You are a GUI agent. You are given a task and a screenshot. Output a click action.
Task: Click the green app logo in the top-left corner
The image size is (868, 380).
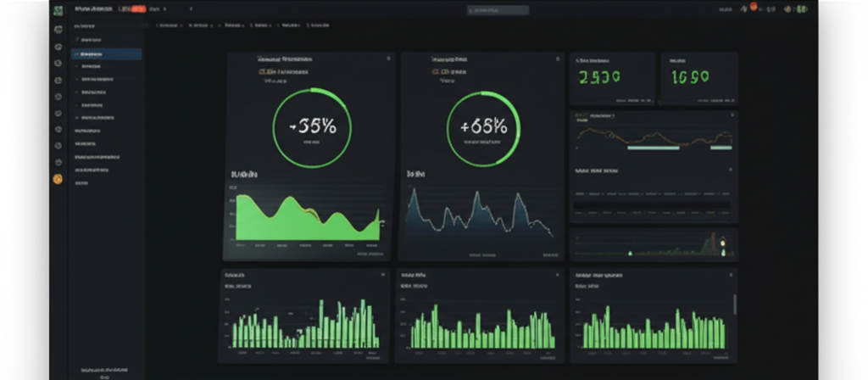(x=58, y=10)
